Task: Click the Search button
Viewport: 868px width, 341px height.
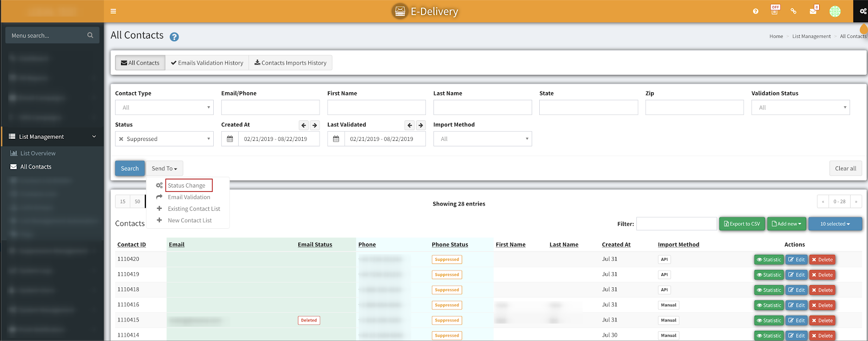Action: [130, 169]
